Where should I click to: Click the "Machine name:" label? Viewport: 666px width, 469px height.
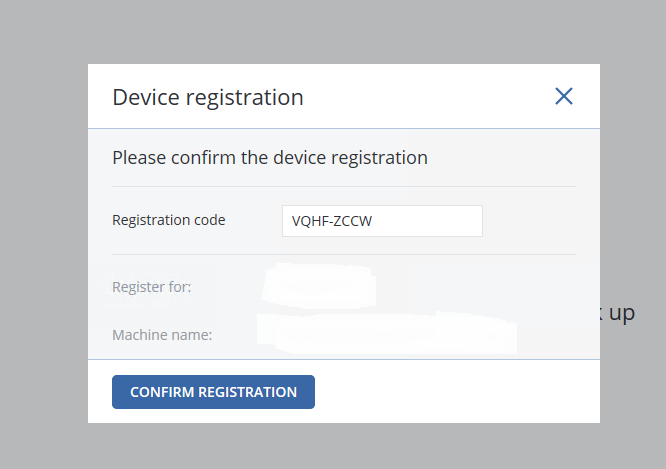pyautogui.click(x=162, y=334)
